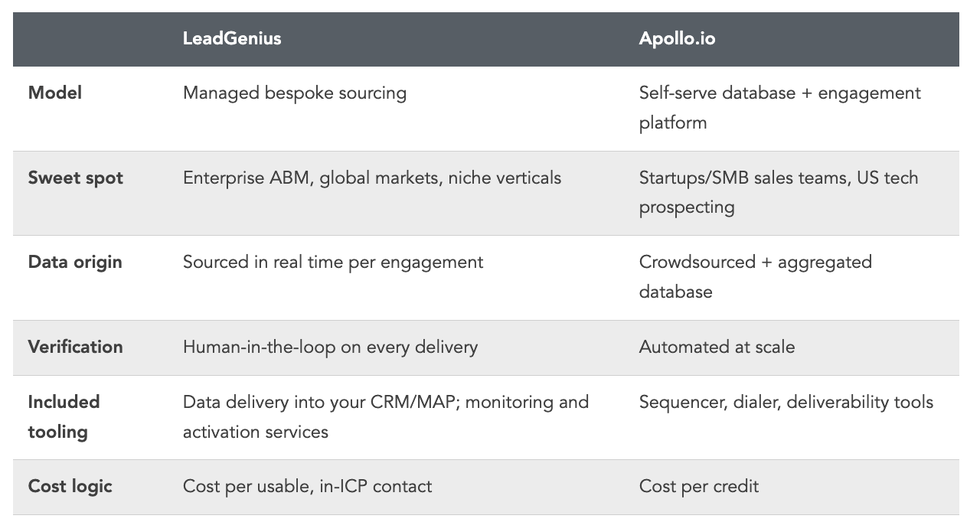This screenshot has width=980, height=522.
Task: Select the Cost per credit cell
Action: (699, 486)
